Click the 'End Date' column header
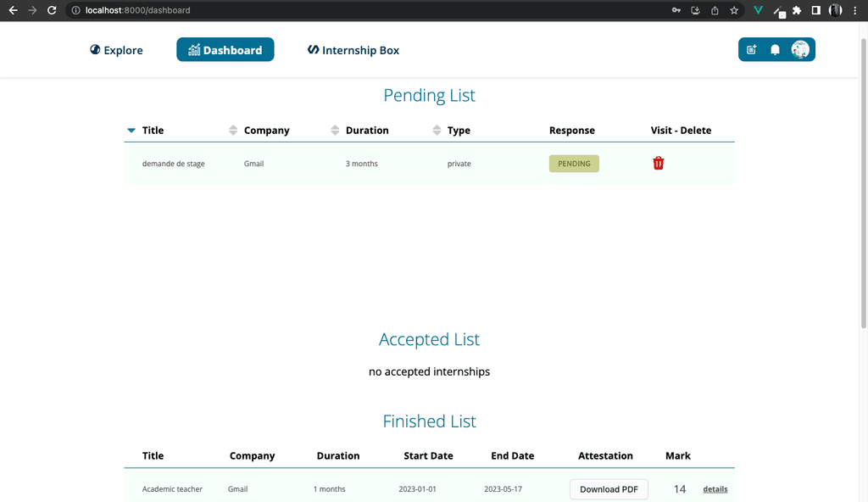 512,455
